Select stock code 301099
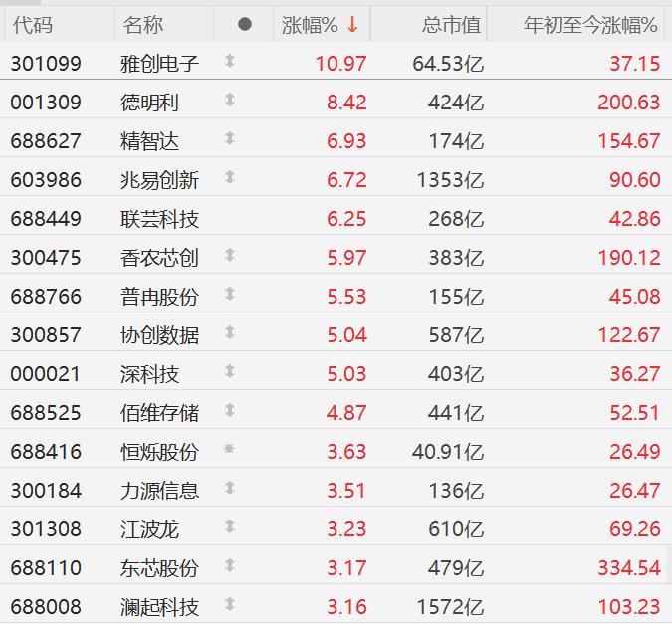Viewport: 672px width, 624px height. point(46,64)
